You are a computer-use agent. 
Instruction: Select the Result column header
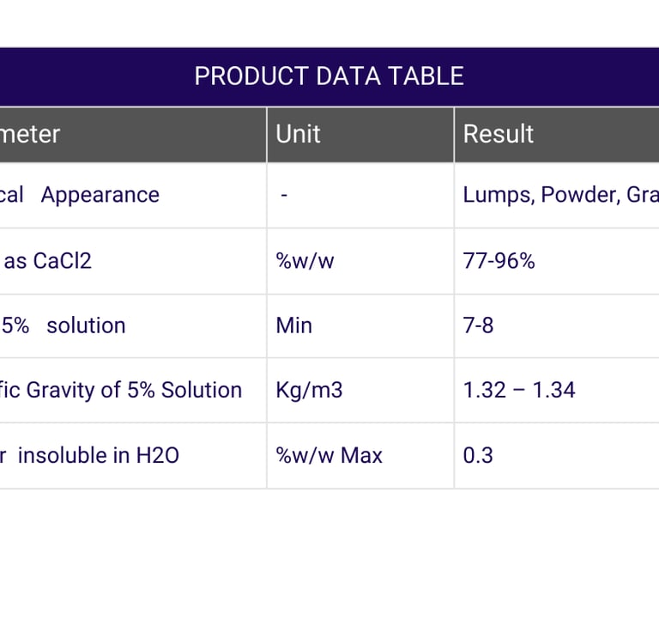coord(499,134)
